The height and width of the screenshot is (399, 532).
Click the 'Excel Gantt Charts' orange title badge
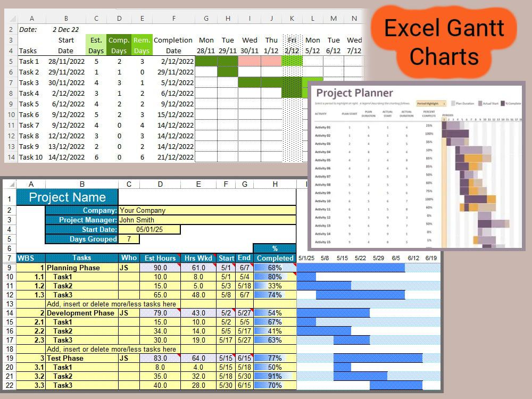tap(444, 42)
